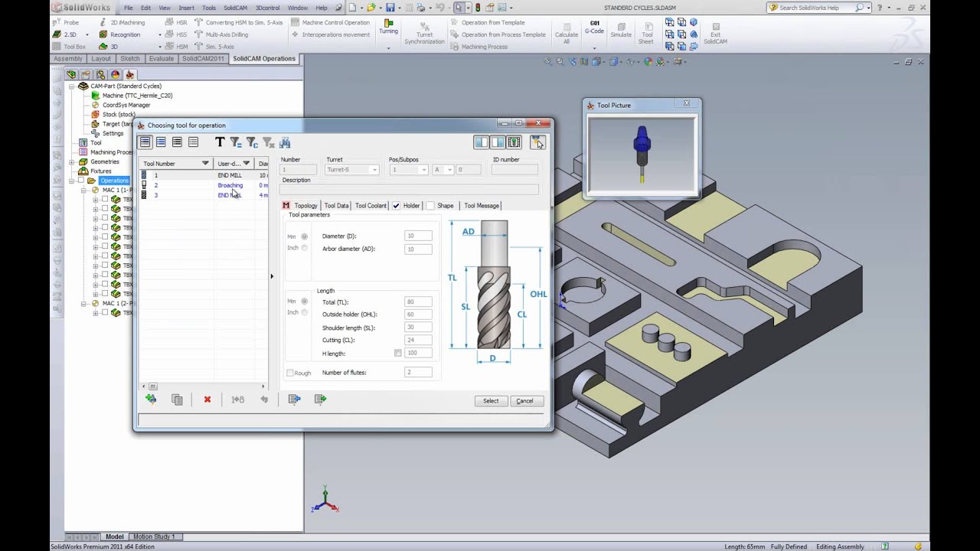Open the Turret dropdown
980x551 pixels.
coord(374,170)
